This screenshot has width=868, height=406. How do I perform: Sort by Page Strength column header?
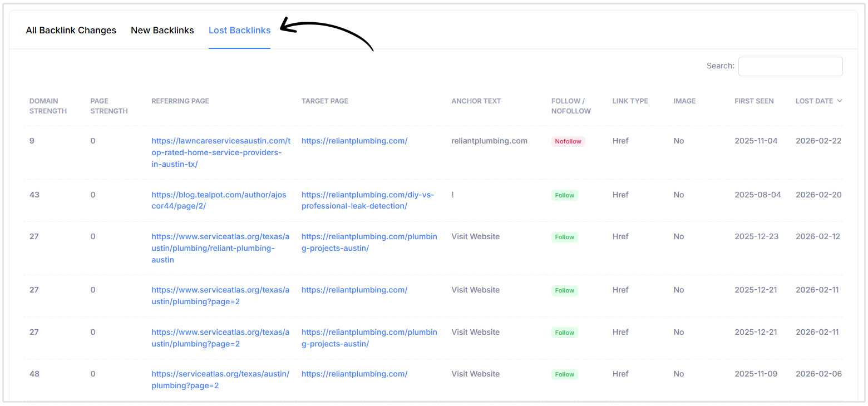(109, 106)
